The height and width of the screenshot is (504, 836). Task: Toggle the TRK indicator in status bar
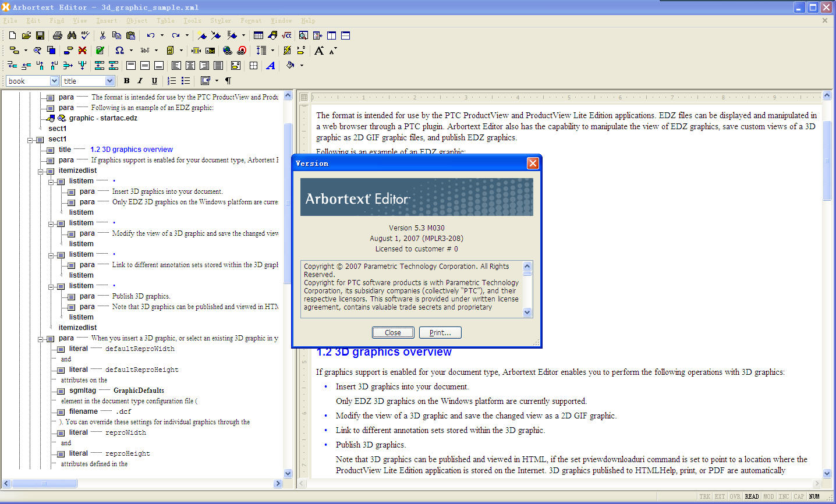click(705, 496)
